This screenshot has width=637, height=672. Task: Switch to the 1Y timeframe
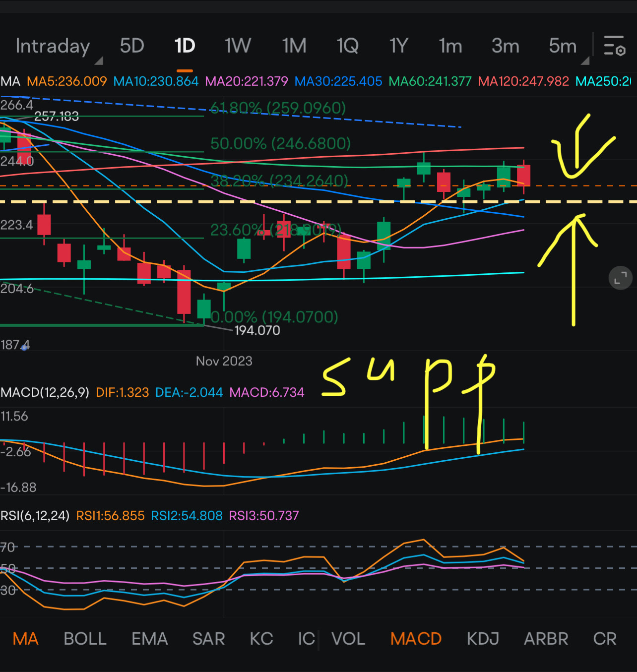click(x=398, y=46)
